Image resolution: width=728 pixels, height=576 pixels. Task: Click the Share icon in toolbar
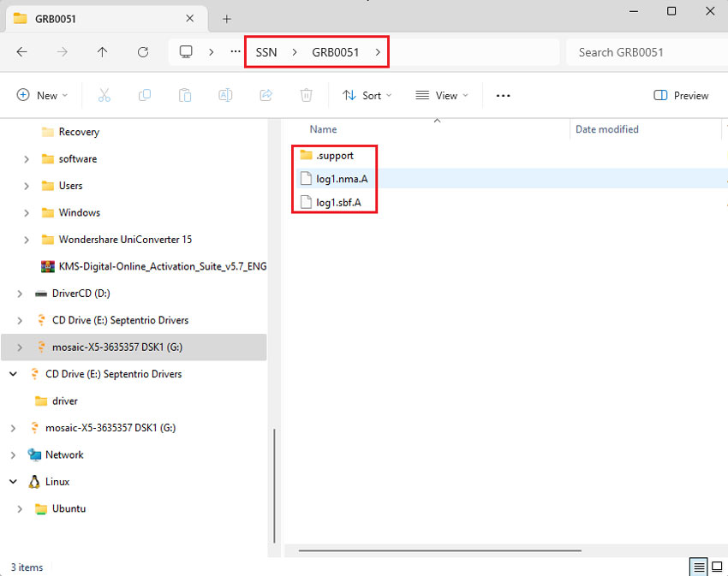266,96
